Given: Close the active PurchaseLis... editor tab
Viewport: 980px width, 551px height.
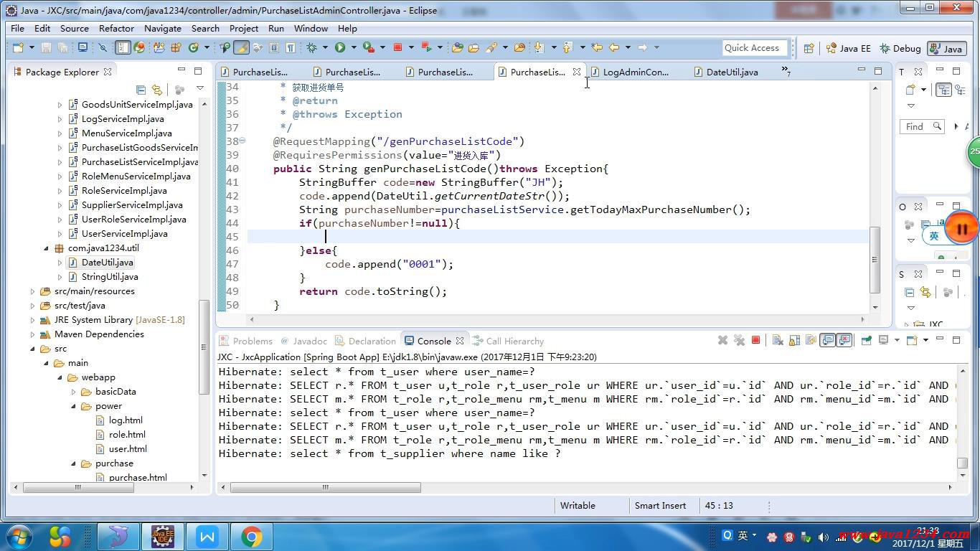Looking at the screenshot, I should click(577, 72).
